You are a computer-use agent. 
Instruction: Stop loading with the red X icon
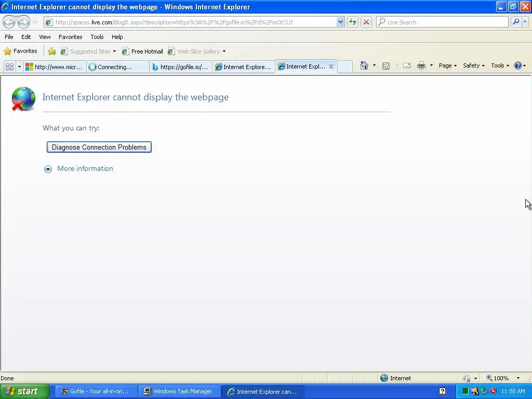(x=366, y=22)
